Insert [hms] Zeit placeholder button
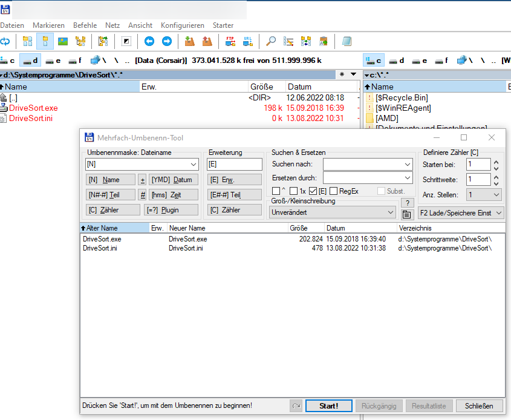The width and height of the screenshot is (511, 420). [x=174, y=195]
